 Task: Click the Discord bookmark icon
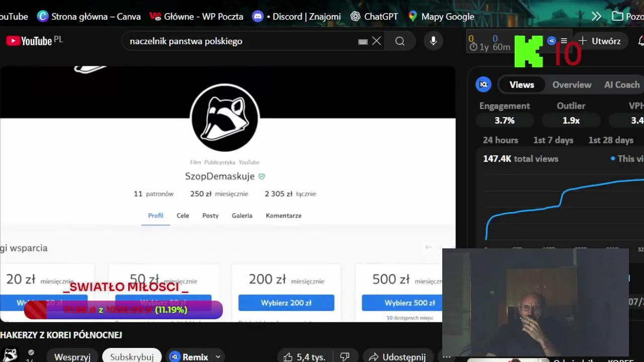[x=258, y=17]
